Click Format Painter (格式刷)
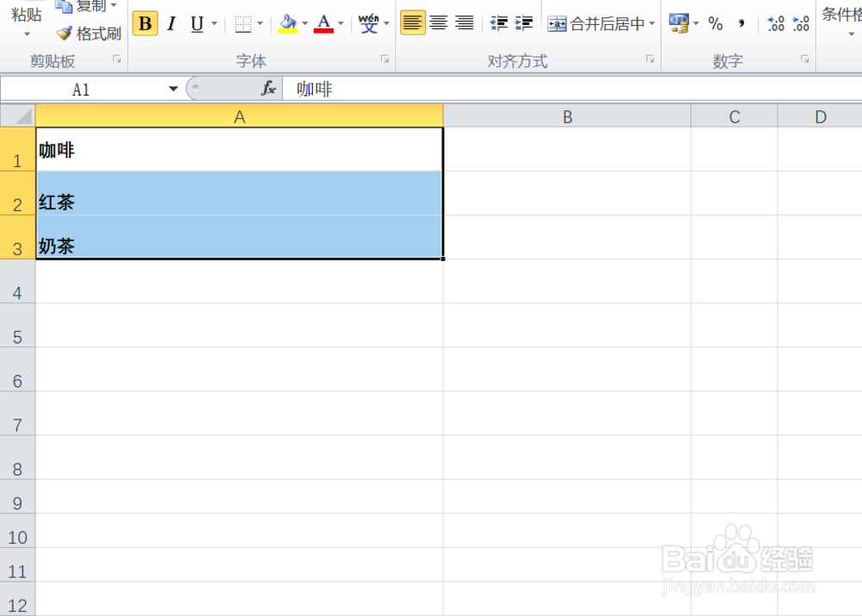 (89, 34)
